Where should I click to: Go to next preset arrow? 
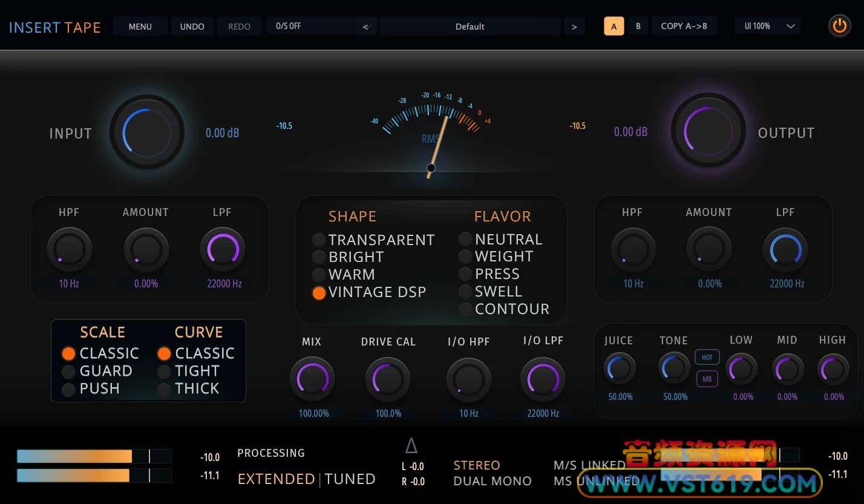click(x=574, y=27)
